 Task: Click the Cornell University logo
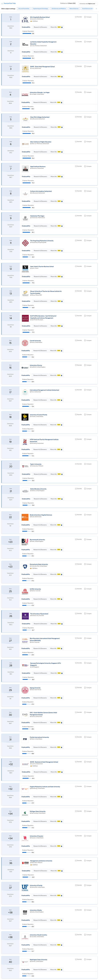tap(25, 343)
